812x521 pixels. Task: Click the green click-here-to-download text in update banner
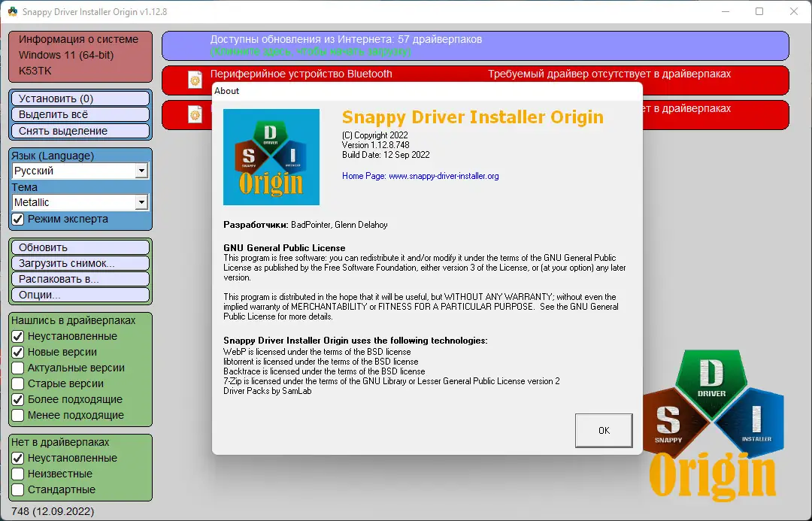coord(311,51)
